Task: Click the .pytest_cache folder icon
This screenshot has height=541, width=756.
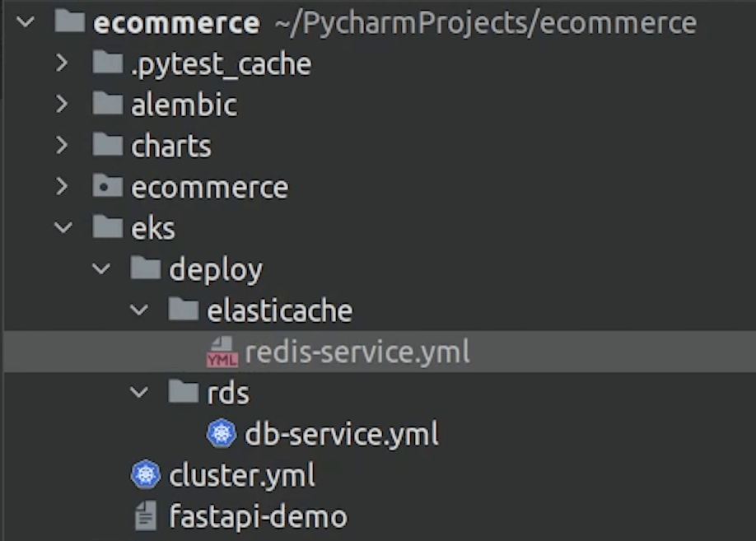Action: coord(108,63)
